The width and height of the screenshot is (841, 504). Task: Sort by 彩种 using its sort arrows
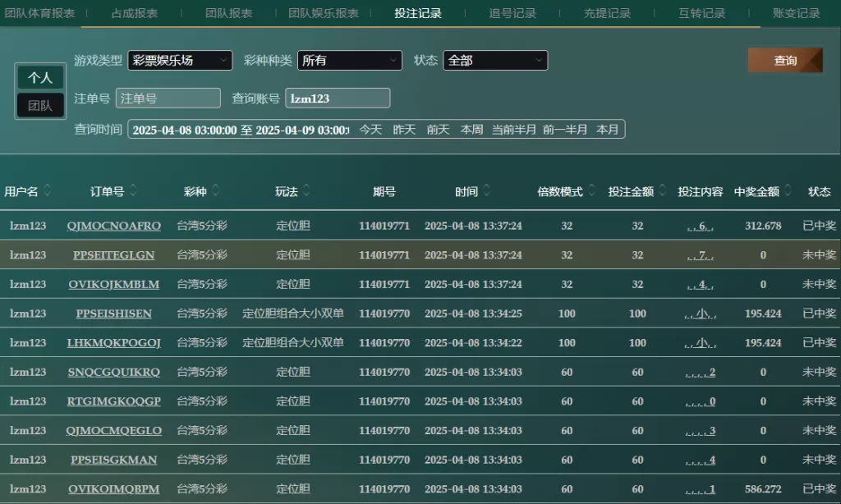click(214, 191)
